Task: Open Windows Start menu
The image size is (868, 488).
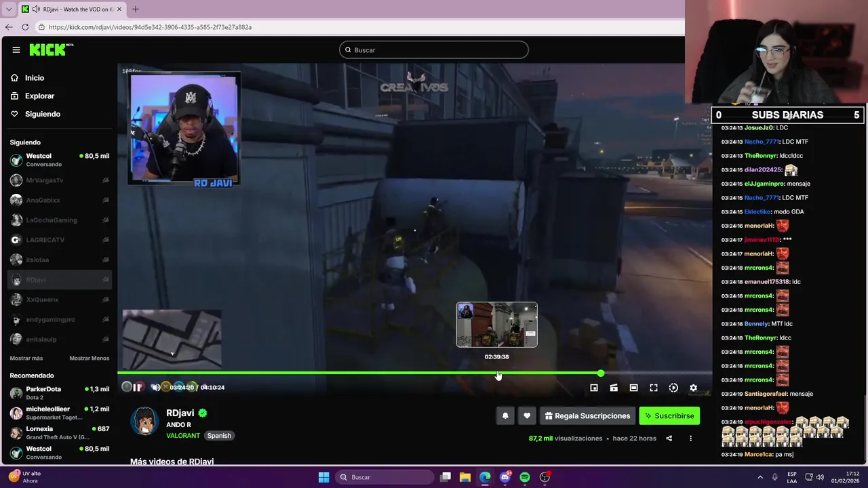Action: (x=323, y=477)
